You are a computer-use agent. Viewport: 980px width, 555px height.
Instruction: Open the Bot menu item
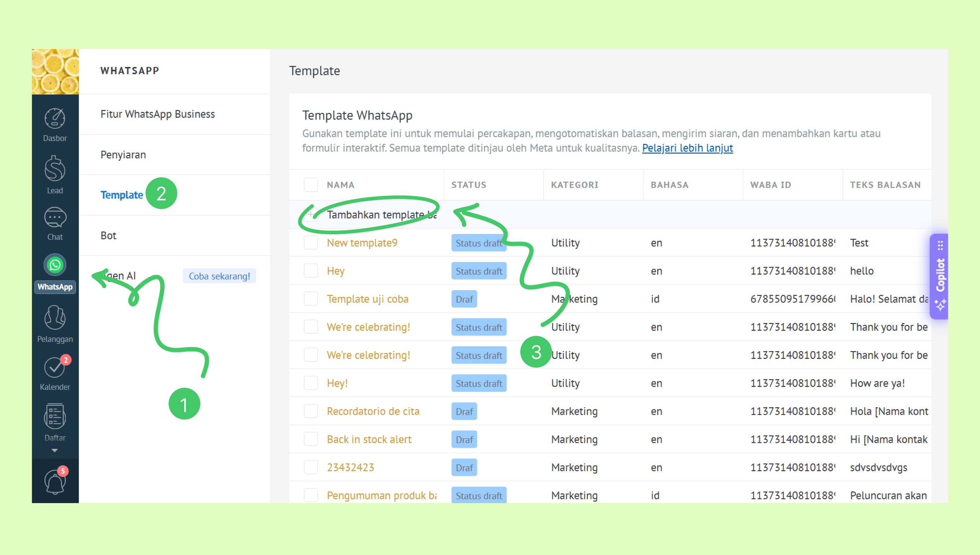pos(108,236)
